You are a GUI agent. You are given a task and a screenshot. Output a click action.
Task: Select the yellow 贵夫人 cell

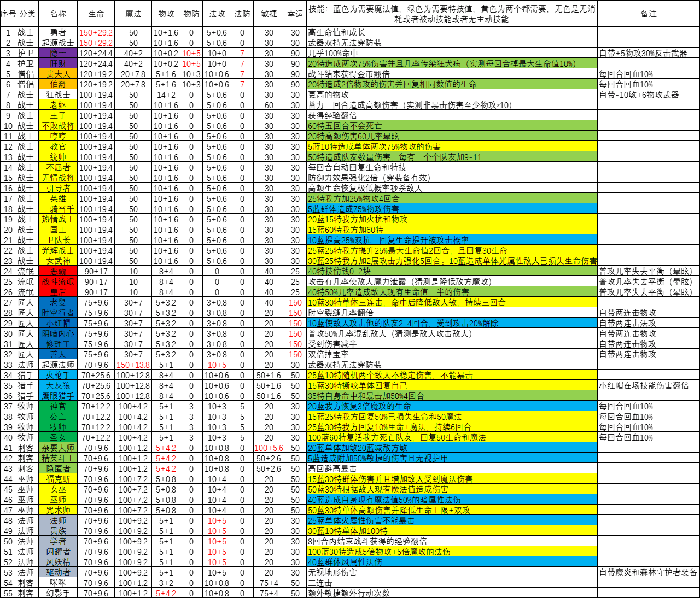point(58,74)
